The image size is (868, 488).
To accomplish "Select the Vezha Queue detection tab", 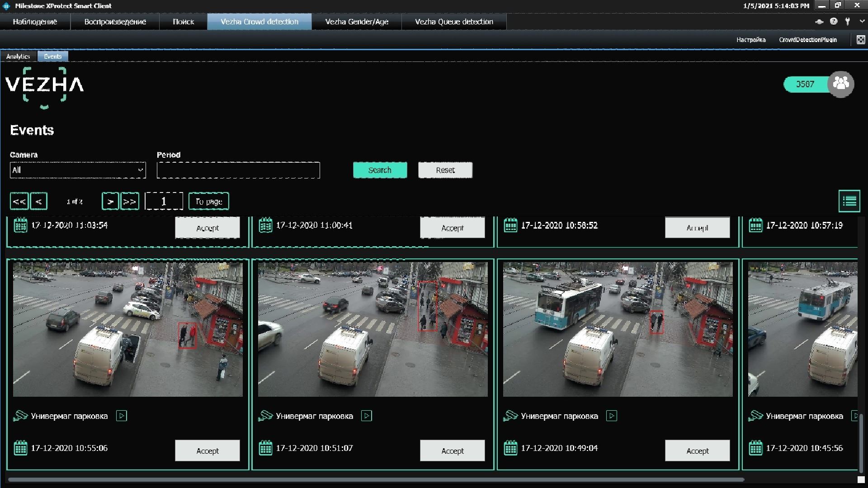I will 454,22.
